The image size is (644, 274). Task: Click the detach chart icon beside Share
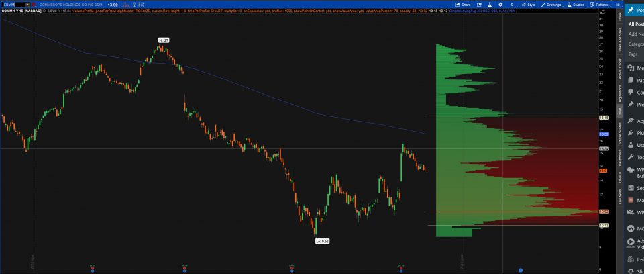pyautogui.click(x=479, y=5)
